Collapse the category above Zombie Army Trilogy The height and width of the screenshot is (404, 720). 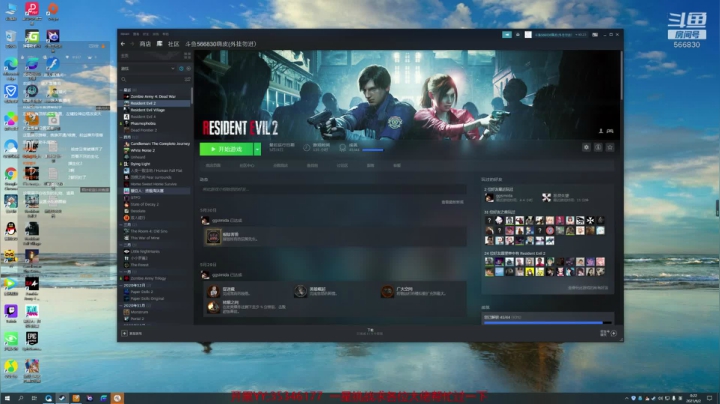coord(122,272)
